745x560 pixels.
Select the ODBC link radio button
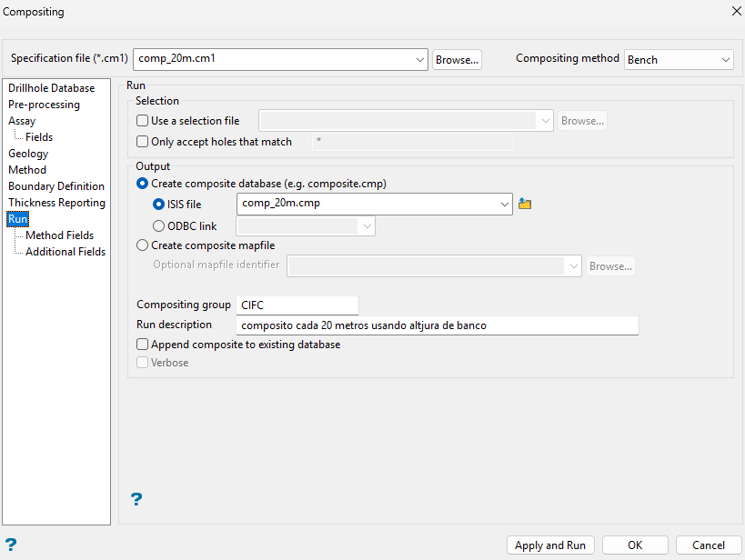point(158,226)
